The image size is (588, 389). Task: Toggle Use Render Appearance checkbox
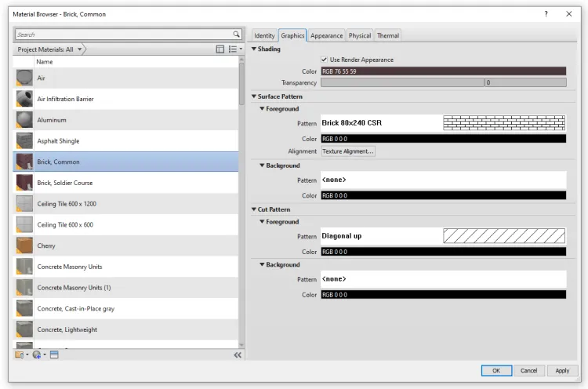tap(324, 60)
